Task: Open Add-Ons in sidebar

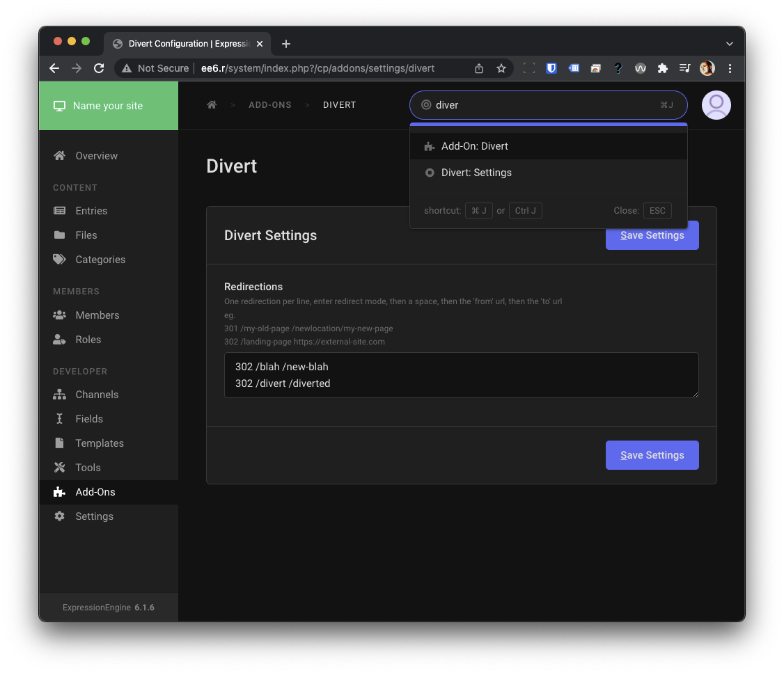Action: pos(109,493)
